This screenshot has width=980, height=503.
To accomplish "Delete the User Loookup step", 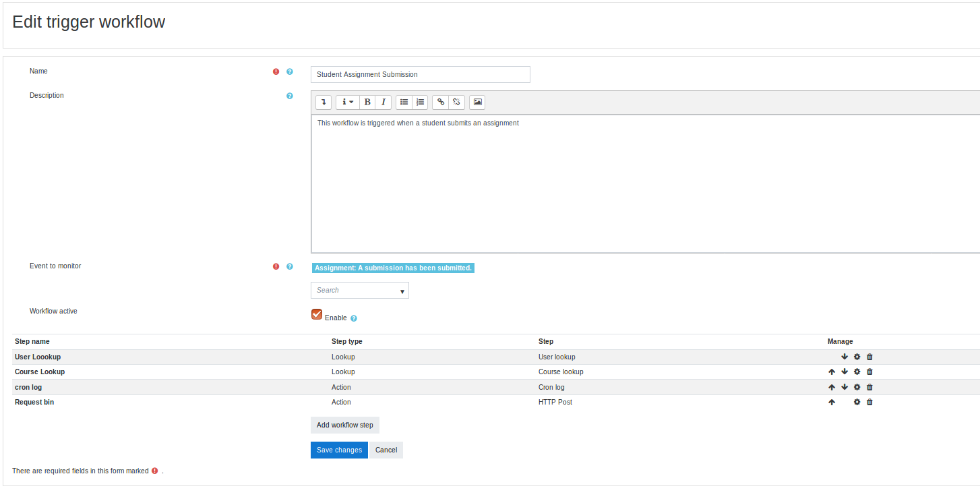I will [869, 357].
